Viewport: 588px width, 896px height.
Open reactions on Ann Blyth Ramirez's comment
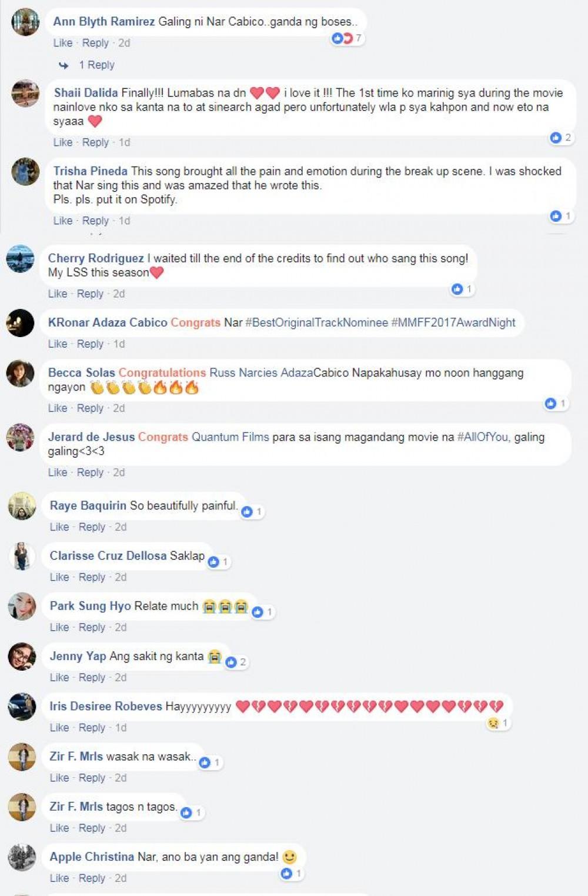click(x=347, y=38)
